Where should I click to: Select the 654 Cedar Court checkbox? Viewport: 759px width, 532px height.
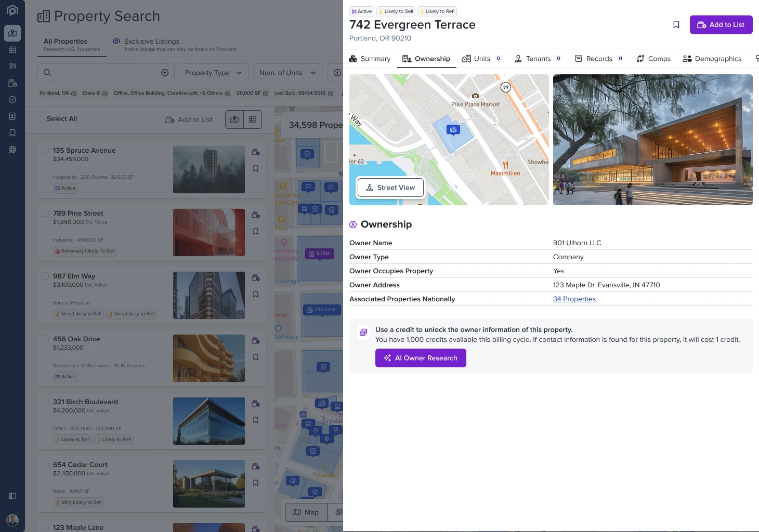point(45,464)
